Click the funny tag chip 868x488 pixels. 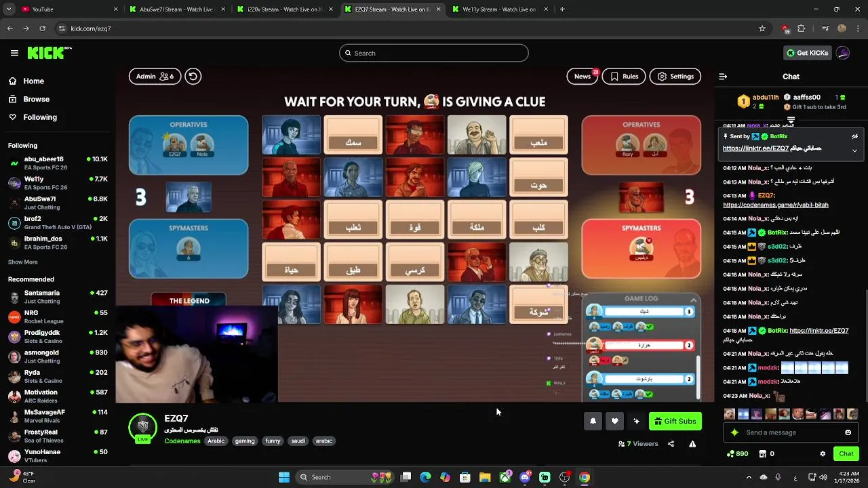click(273, 441)
